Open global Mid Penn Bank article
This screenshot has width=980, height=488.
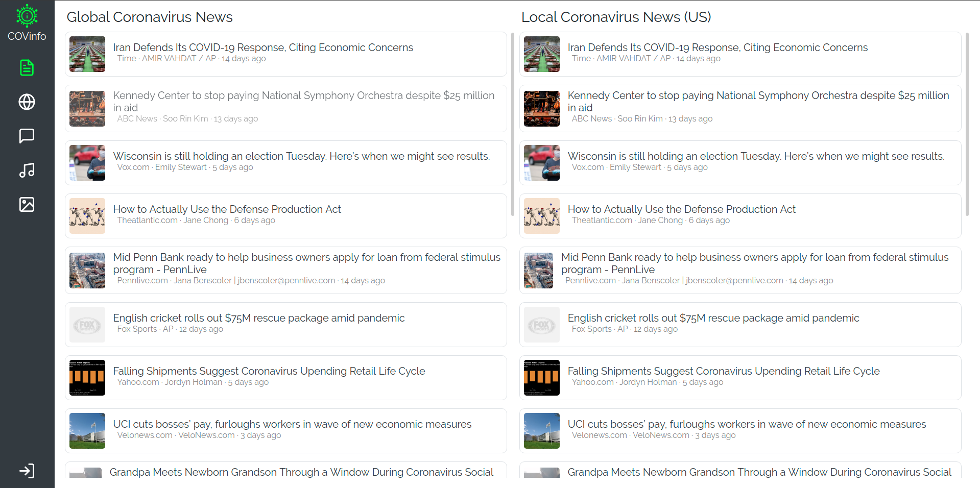pos(286,270)
